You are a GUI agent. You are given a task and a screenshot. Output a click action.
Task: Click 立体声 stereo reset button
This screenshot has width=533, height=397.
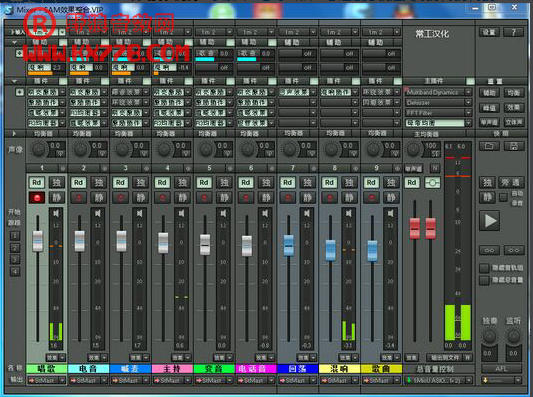pos(514,122)
